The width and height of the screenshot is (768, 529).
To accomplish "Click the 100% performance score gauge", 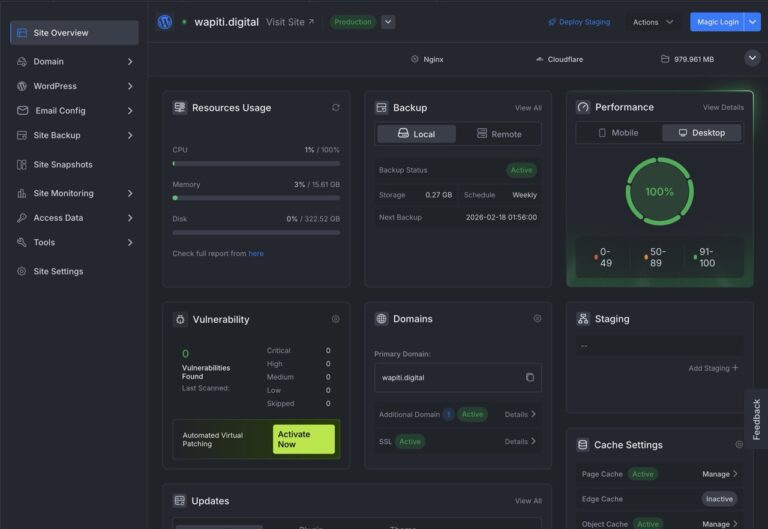I will tap(659, 191).
